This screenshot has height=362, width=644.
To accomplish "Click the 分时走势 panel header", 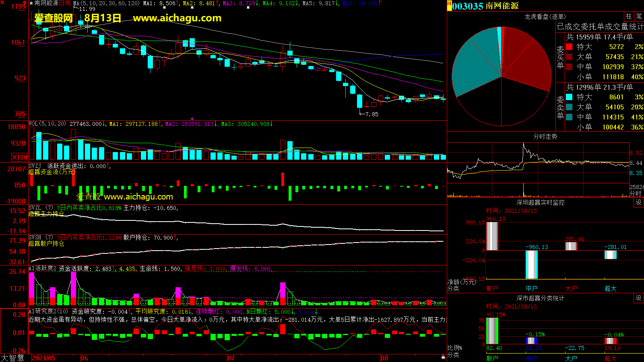I will click(545, 137).
